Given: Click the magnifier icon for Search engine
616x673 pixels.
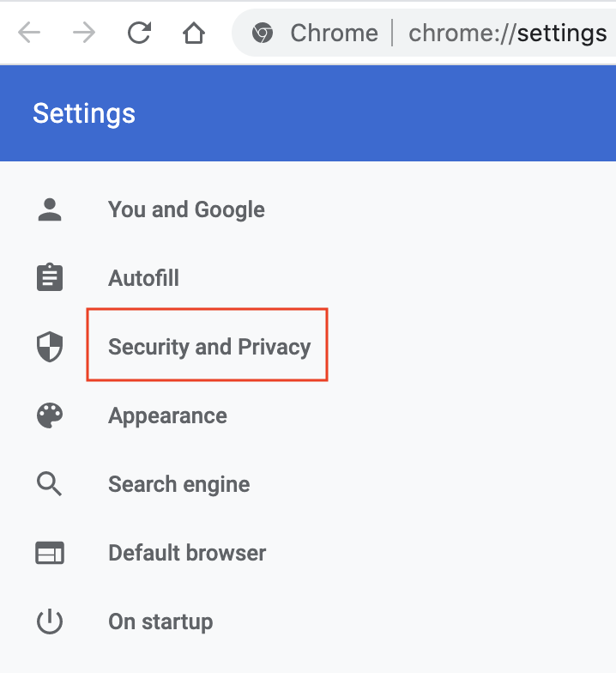Looking at the screenshot, I should point(50,485).
